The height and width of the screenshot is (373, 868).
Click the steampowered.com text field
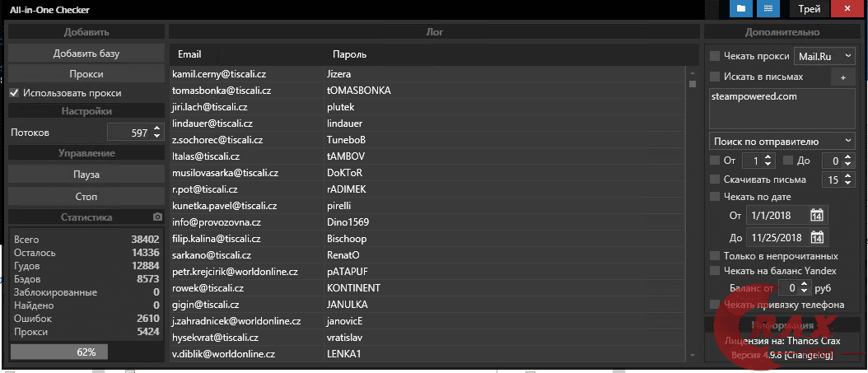click(x=782, y=107)
